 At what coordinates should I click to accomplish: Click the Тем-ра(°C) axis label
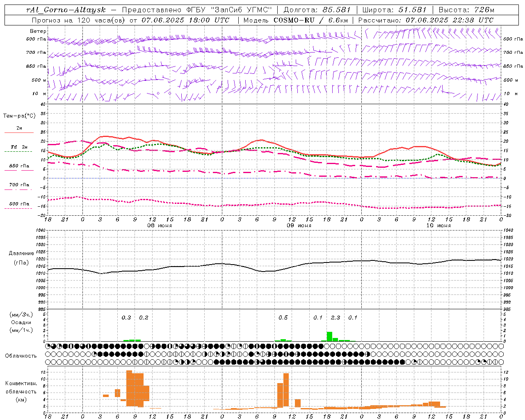[x=19, y=116]
